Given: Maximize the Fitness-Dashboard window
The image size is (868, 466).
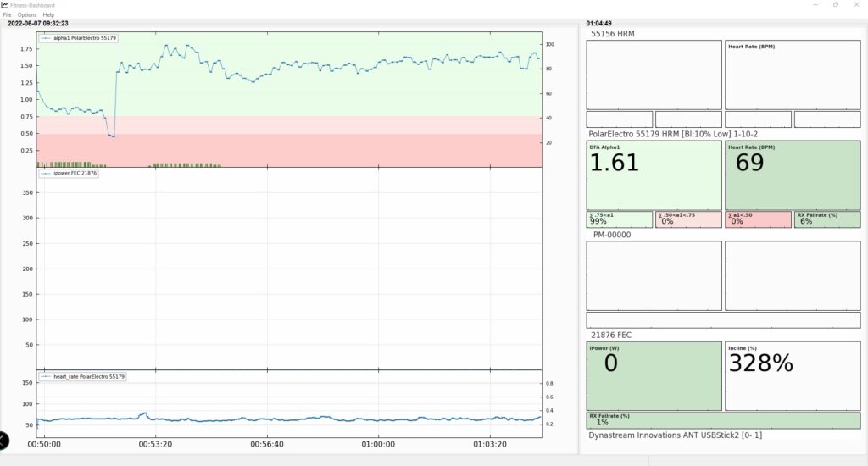Looking at the screenshot, I should [835, 4].
